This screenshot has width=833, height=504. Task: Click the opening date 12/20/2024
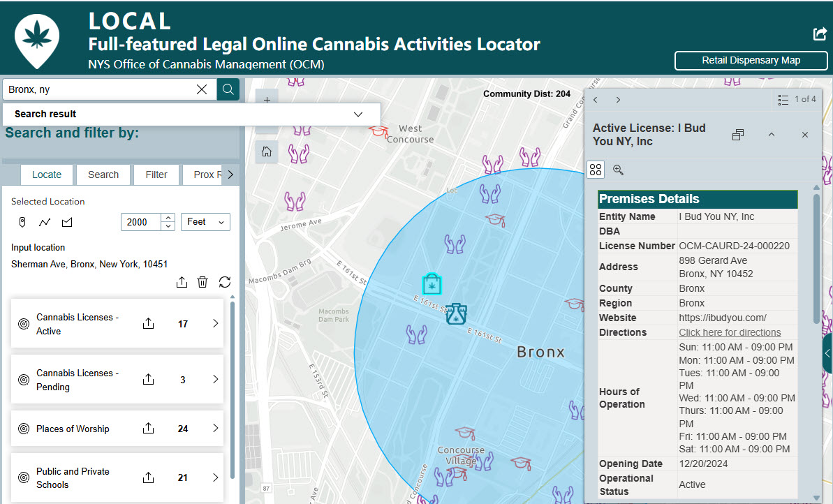click(703, 464)
